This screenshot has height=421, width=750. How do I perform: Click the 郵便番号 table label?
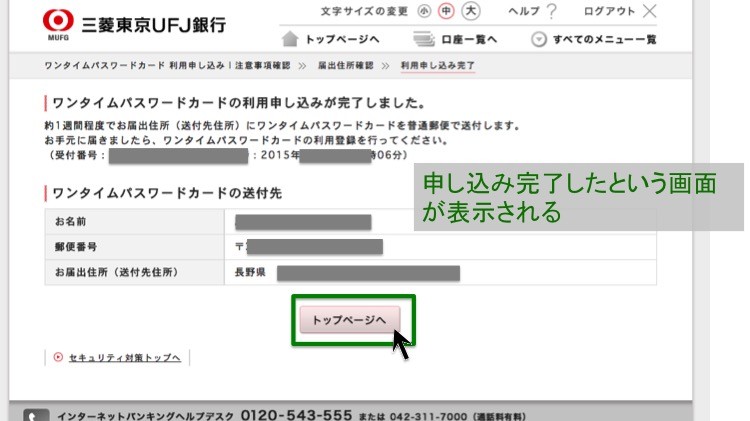pyautogui.click(x=76, y=247)
